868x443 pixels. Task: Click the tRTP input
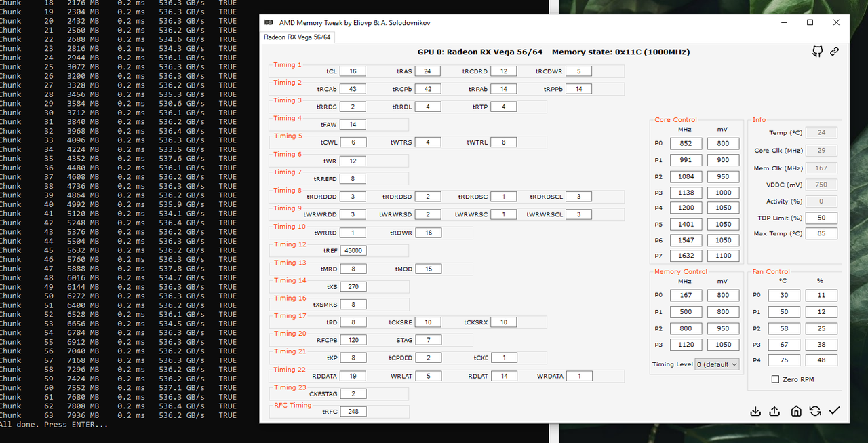tap(504, 107)
